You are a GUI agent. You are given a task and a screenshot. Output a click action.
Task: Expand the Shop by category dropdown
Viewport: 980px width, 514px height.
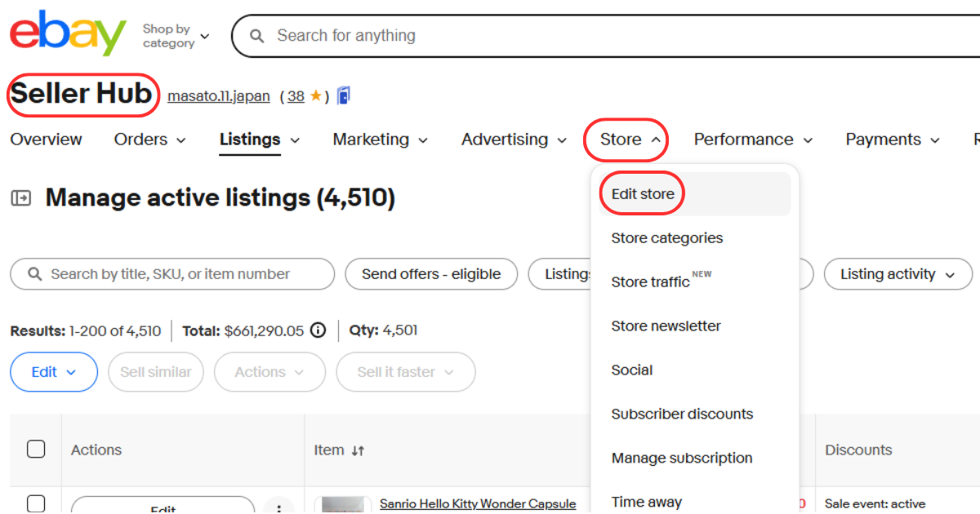[176, 36]
